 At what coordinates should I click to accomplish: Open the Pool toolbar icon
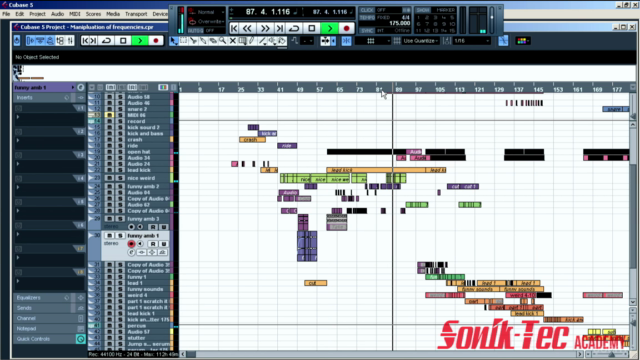click(x=60, y=41)
